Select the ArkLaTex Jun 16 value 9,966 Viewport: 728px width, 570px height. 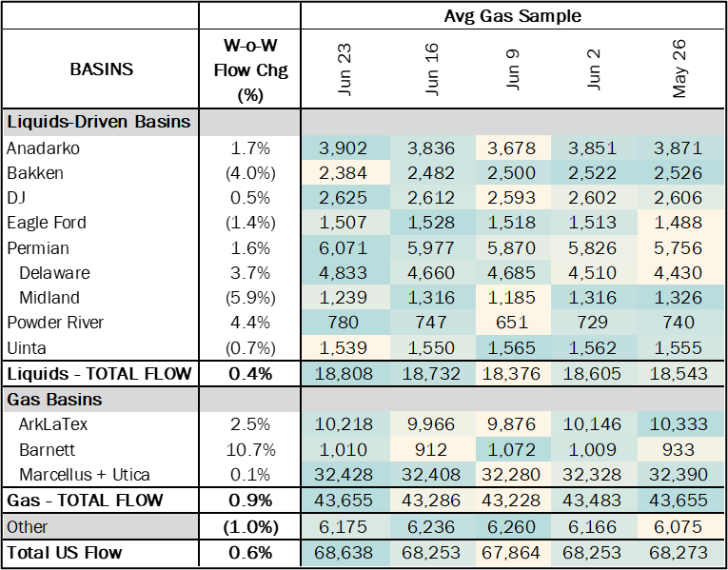click(429, 424)
